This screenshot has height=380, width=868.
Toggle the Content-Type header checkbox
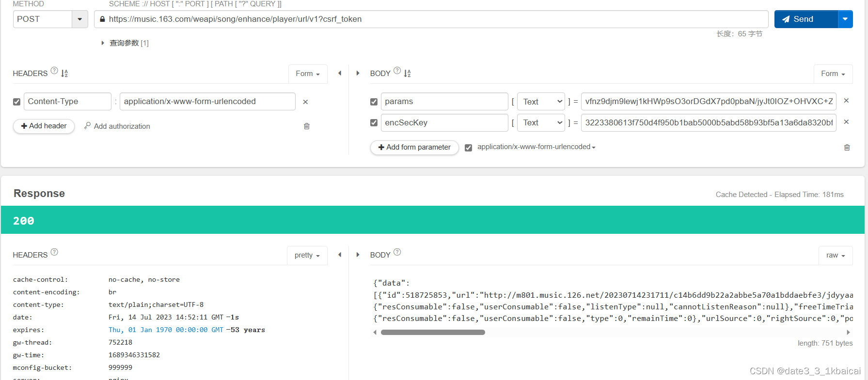point(17,102)
